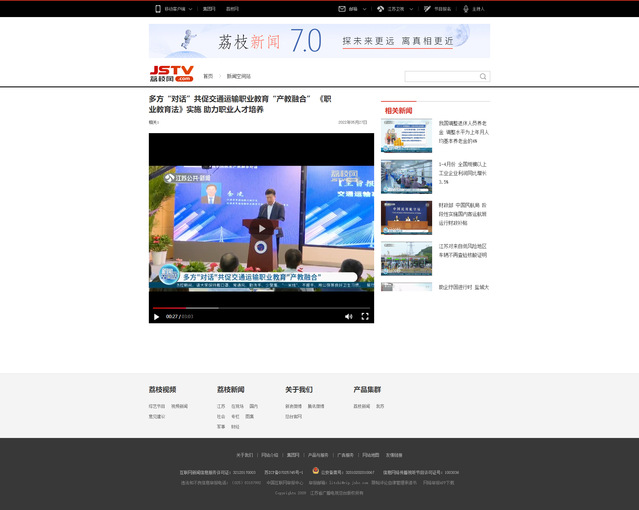
Task: Open the 新闻空间站 breadcrumb link
Action: pyautogui.click(x=238, y=76)
